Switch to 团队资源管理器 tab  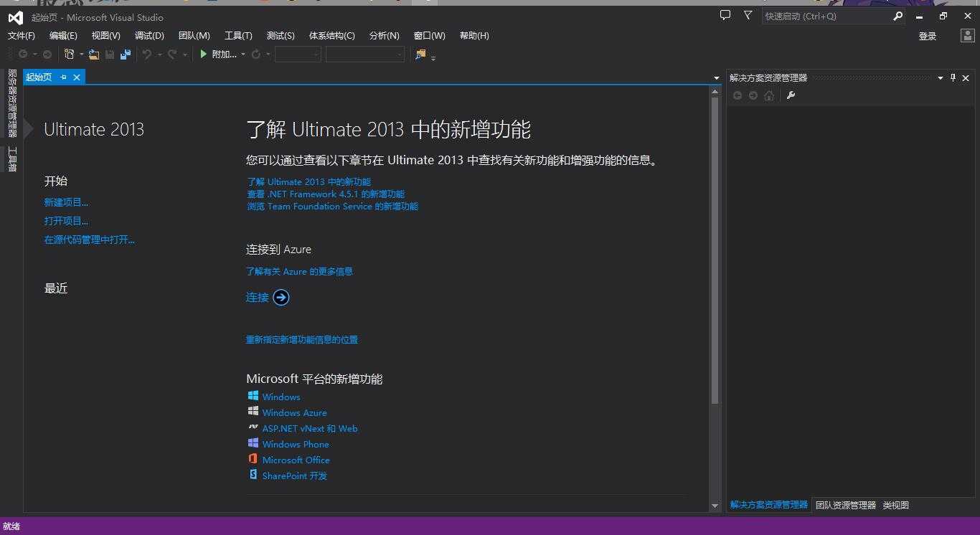click(x=846, y=505)
